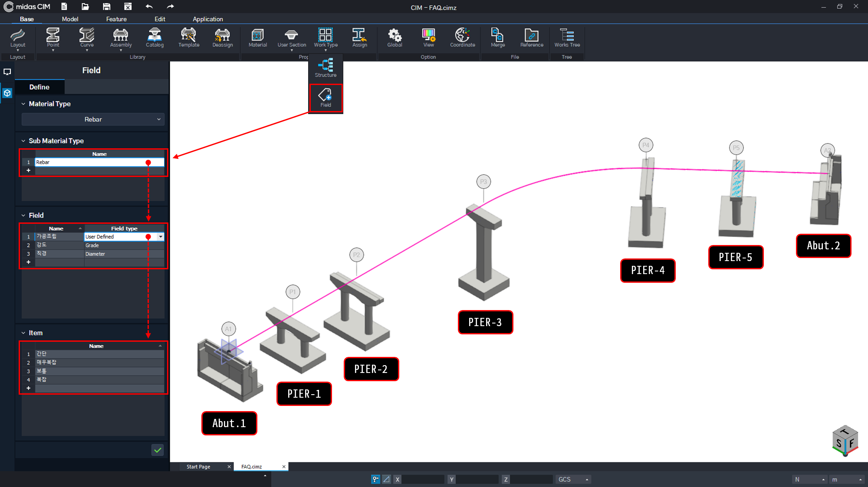The height and width of the screenshot is (487, 868).
Task: Close the Start Page tab
Action: 229,467
